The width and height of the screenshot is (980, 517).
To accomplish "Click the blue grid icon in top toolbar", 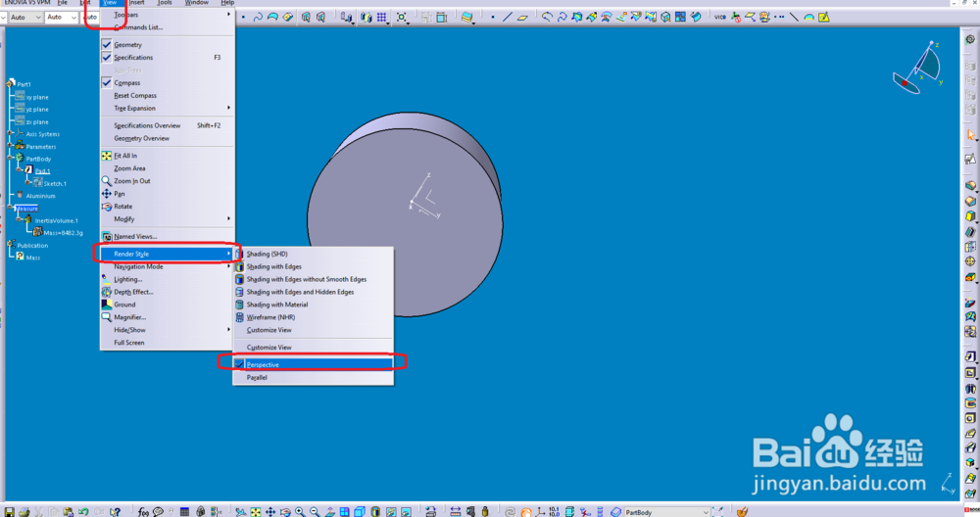I will (381, 17).
